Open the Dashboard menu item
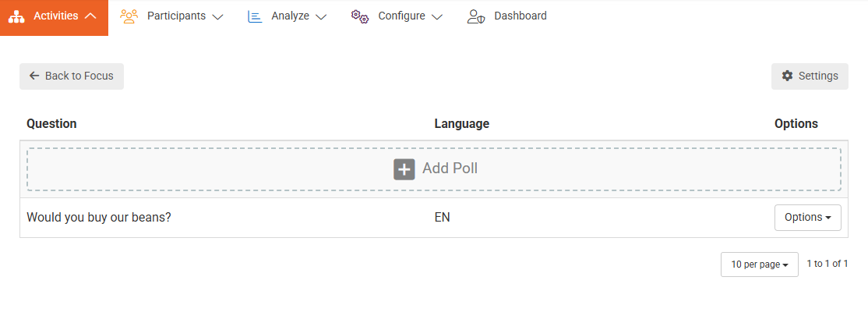The width and height of the screenshot is (868, 316). (x=520, y=16)
